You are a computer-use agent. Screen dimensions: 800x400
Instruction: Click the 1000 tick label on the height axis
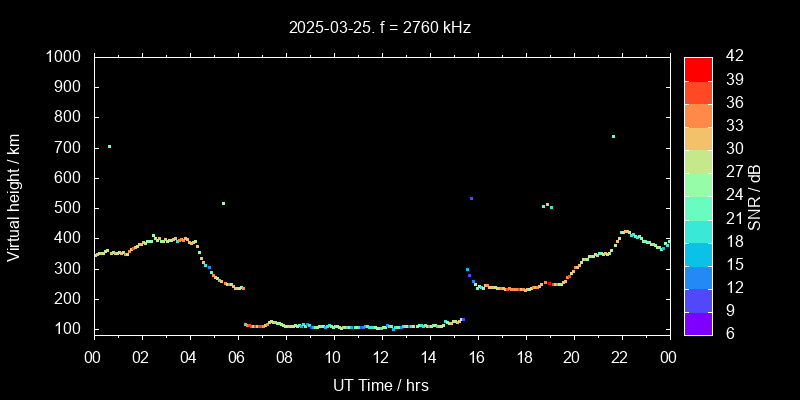pyautogui.click(x=66, y=57)
